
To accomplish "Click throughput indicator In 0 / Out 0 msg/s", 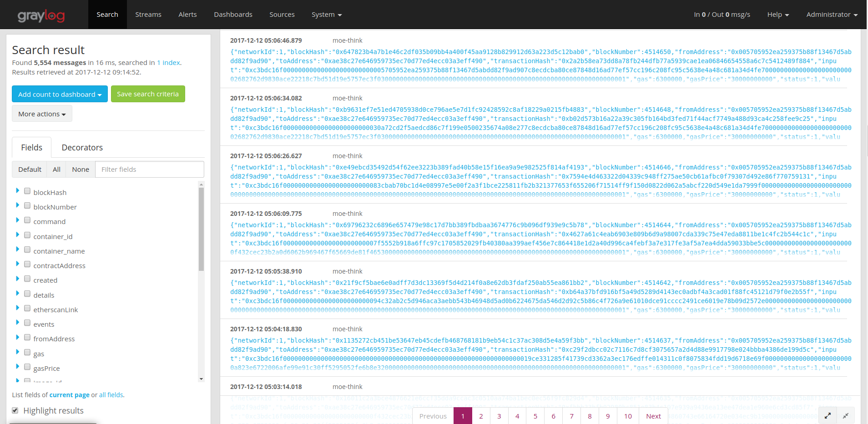I will coord(722,15).
